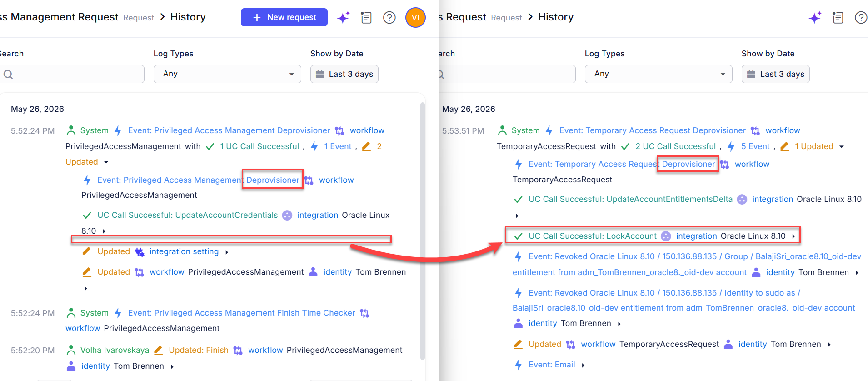The width and height of the screenshot is (868, 381).
Task: Click the left window History breadcrumb
Action: click(188, 17)
